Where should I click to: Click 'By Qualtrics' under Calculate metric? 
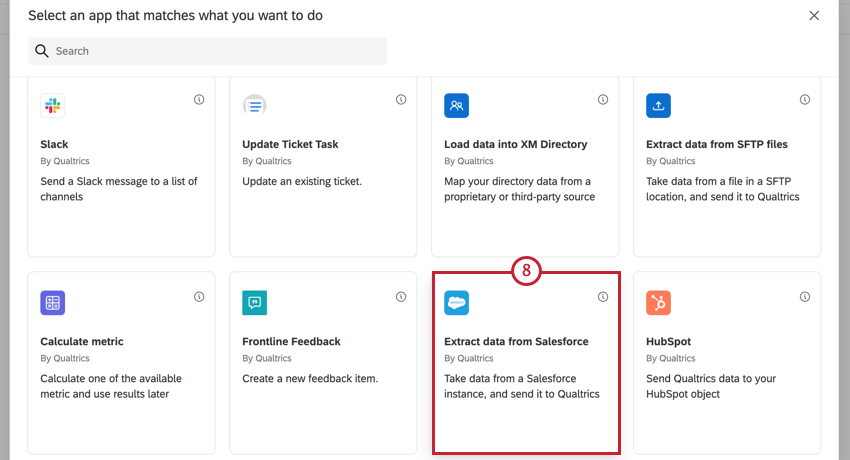(65, 358)
